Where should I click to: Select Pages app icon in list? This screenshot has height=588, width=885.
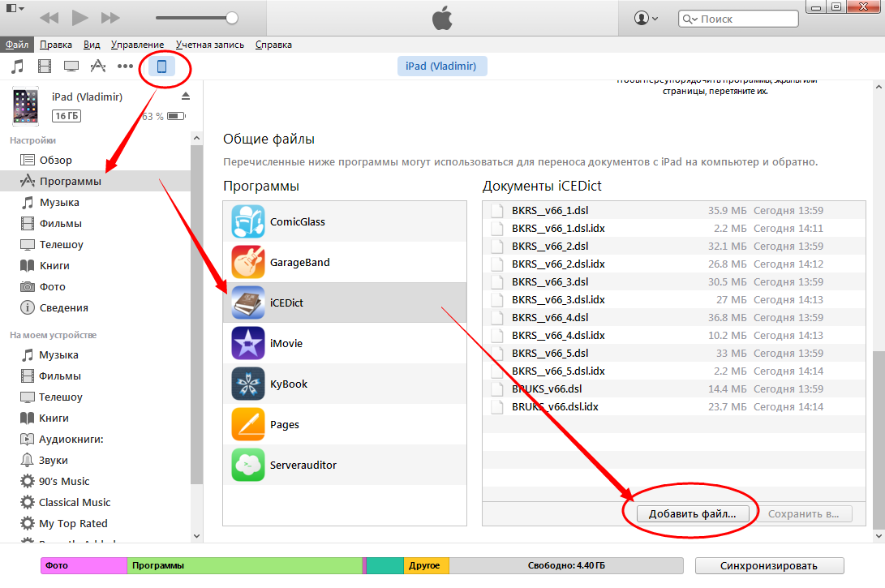[247, 424]
